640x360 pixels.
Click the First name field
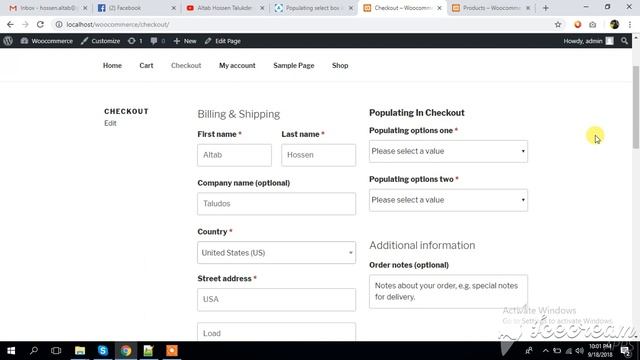pos(234,155)
